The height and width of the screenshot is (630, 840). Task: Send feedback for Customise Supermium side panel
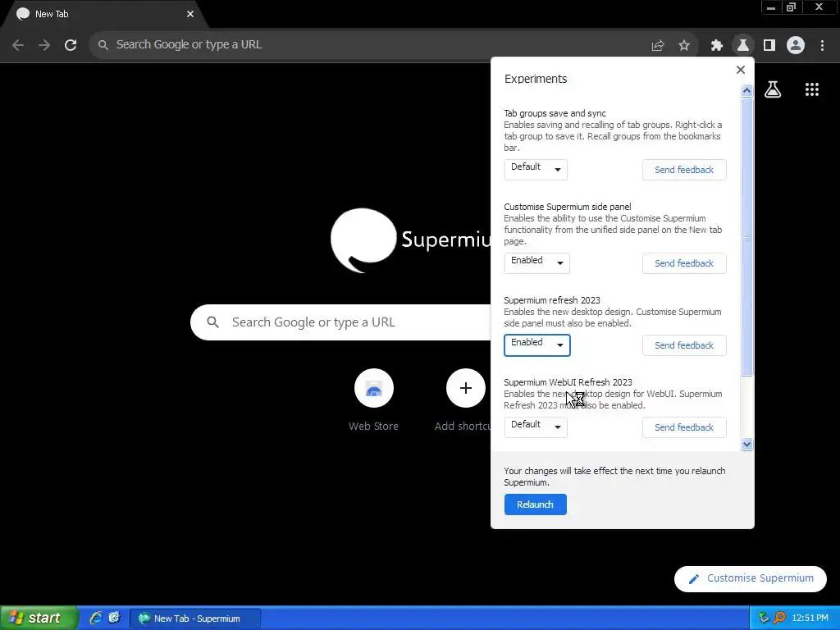(x=684, y=263)
